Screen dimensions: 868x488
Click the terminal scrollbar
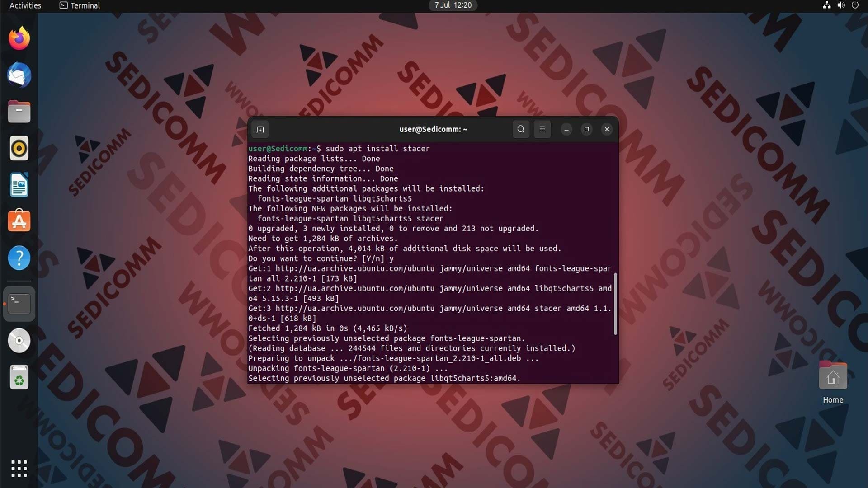pos(615,304)
